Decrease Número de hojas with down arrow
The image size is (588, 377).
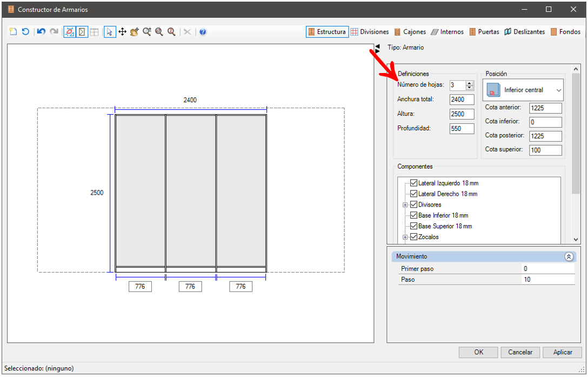470,88
